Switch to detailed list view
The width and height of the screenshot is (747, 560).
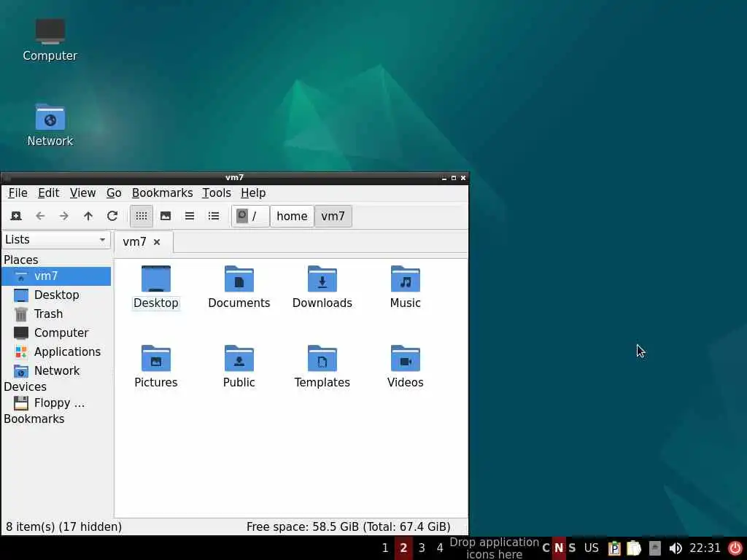214,216
